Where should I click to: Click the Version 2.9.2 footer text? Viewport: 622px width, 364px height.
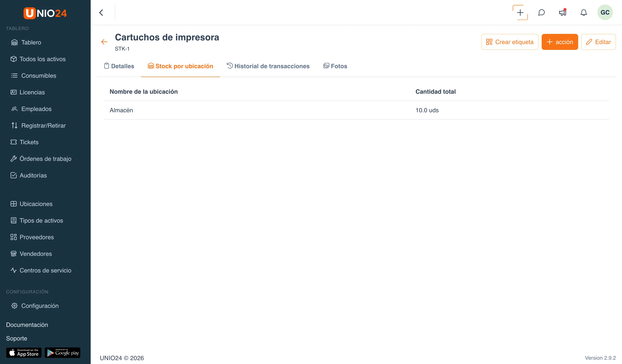click(600, 358)
